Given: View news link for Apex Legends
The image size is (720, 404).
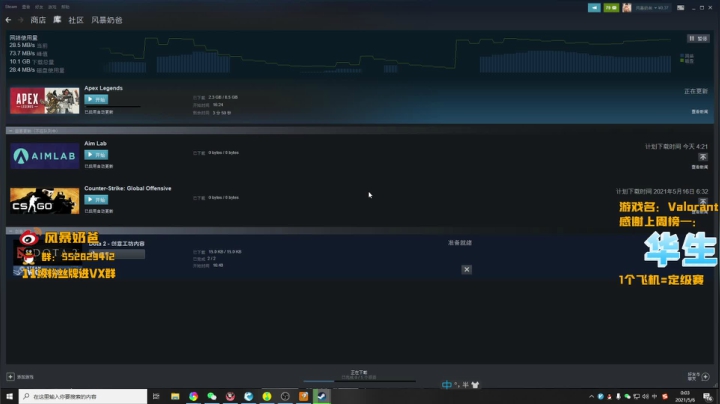Looking at the screenshot, I should tap(700, 112).
